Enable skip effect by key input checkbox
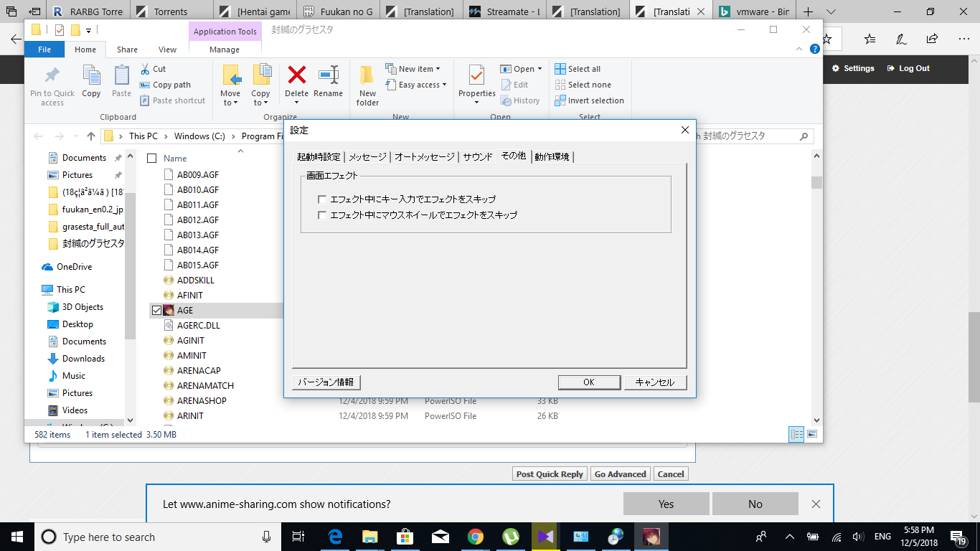Image resolution: width=980 pixels, height=551 pixels. (322, 199)
